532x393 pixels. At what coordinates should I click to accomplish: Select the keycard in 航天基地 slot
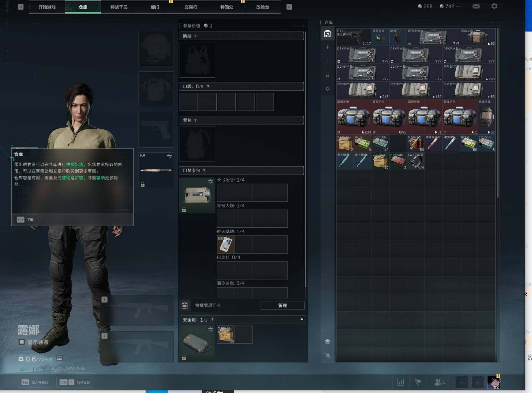pyautogui.click(x=226, y=244)
